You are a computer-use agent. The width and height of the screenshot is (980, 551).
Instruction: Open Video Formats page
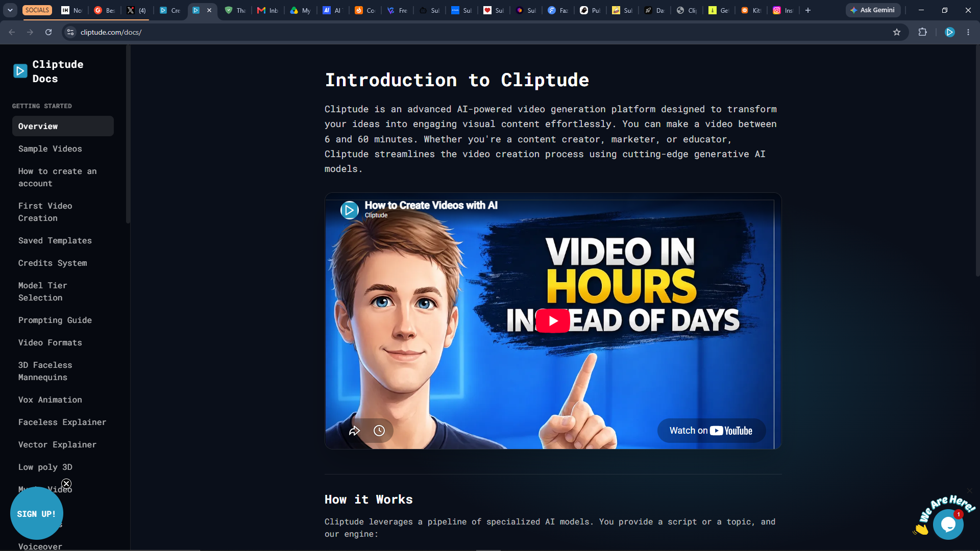pos(63,342)
